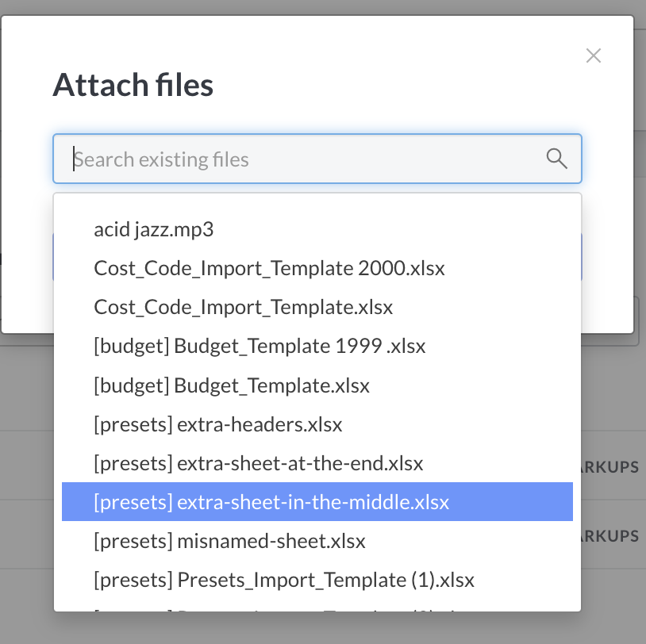
Task: Click the Attach files heading
Action: (133, 85)
